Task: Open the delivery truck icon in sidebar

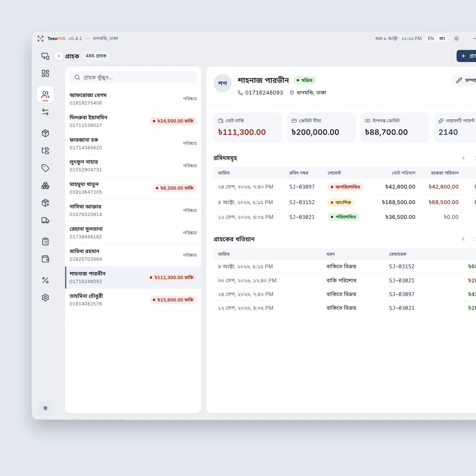Action: [45, 220]
